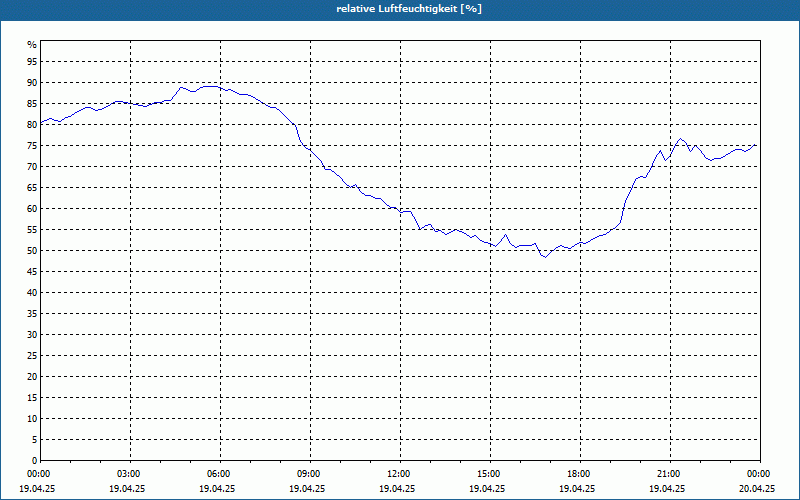Select the '09:00' time label
800x500 pixels.
pos(310,474)
